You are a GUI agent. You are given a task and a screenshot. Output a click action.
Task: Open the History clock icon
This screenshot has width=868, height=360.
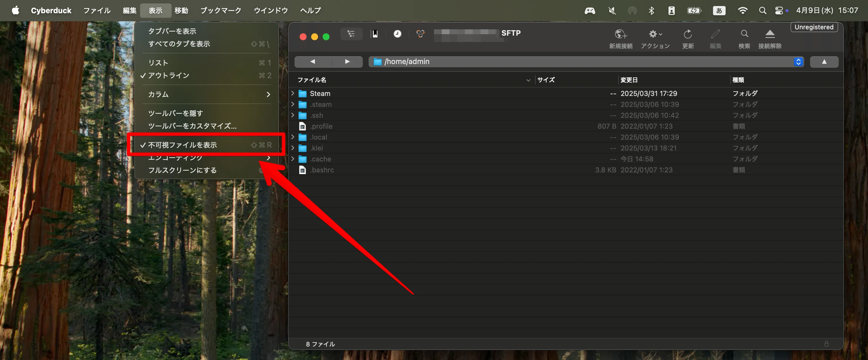tap(397, 34)
